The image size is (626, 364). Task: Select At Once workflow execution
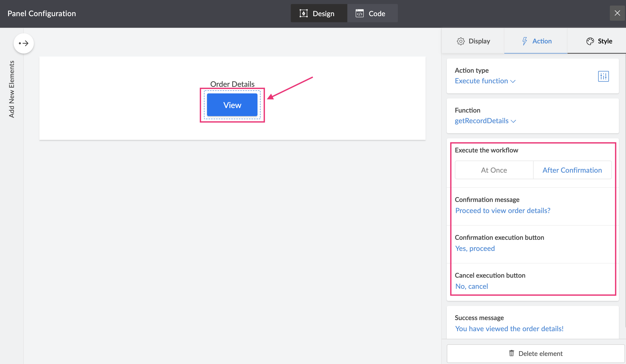pyautogui.click(x=494, y=170)
